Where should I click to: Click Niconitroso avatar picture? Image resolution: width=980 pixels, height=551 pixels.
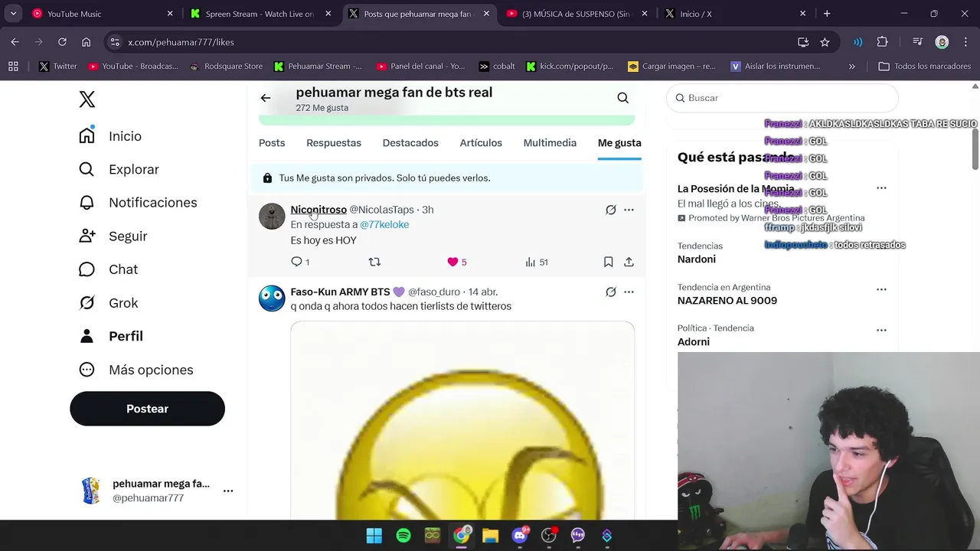coord(272,217)
